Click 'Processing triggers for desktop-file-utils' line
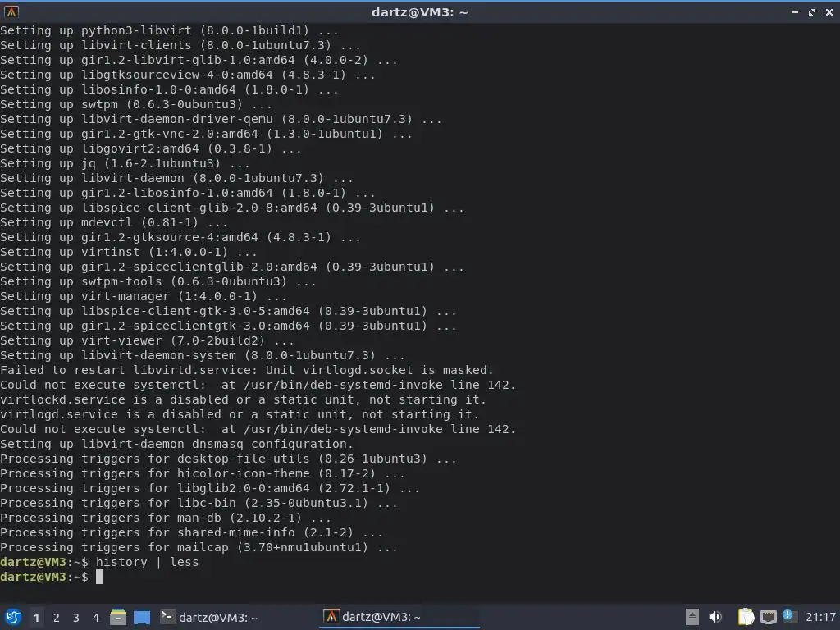This screenshot has width=840, height=630. (228, 459)
